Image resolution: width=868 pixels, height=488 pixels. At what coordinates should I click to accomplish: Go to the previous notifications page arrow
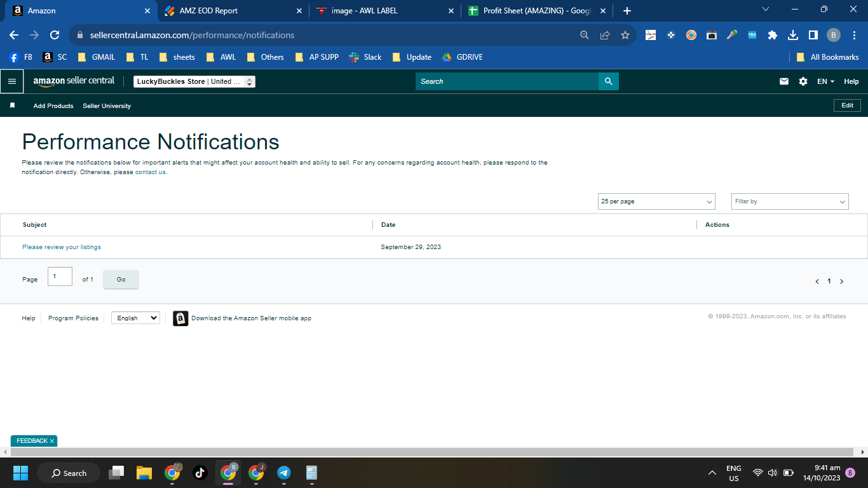[817, 281]
